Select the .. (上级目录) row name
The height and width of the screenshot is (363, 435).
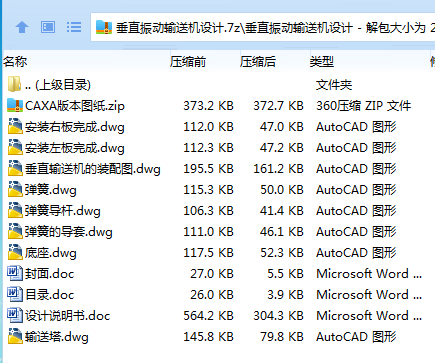(x=58, y=85)
